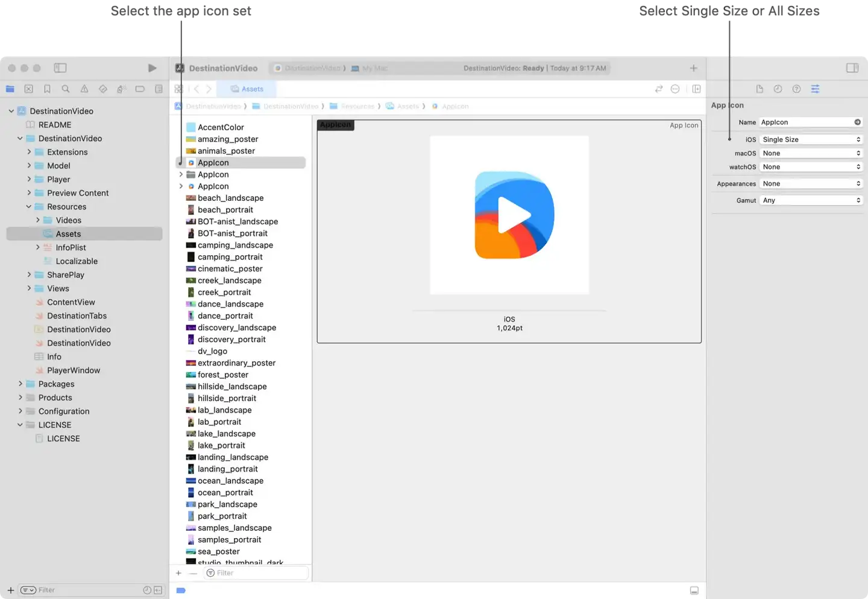Expand the SharePlay folder
Screen dimensions: 868x599
click(x=29, y=274)
